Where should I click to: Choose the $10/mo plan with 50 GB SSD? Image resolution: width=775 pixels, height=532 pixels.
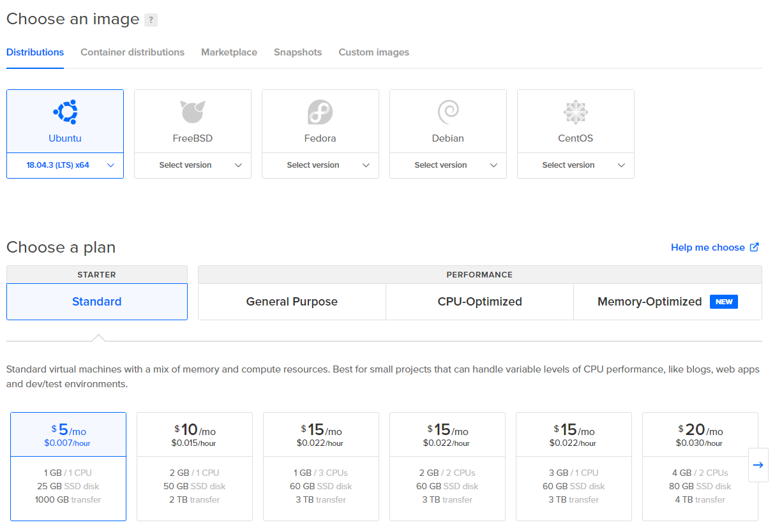click(x=195, y=466)
